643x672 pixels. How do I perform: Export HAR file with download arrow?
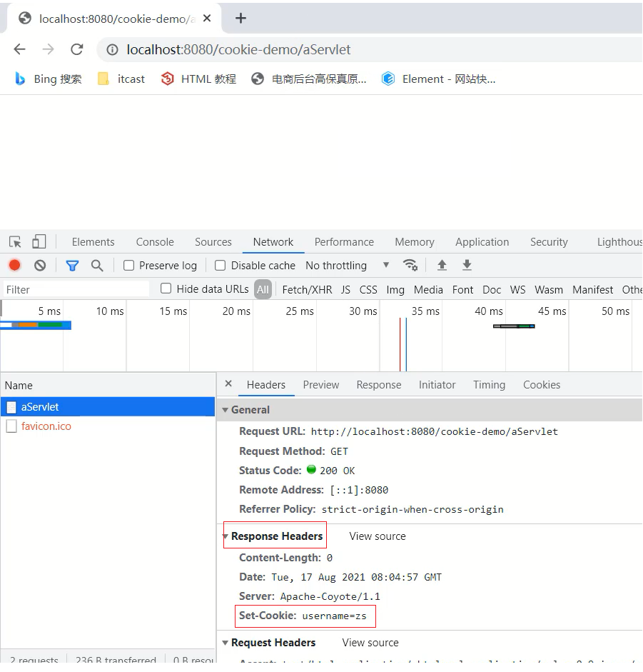pyautogui.click(x=467, y=266)
